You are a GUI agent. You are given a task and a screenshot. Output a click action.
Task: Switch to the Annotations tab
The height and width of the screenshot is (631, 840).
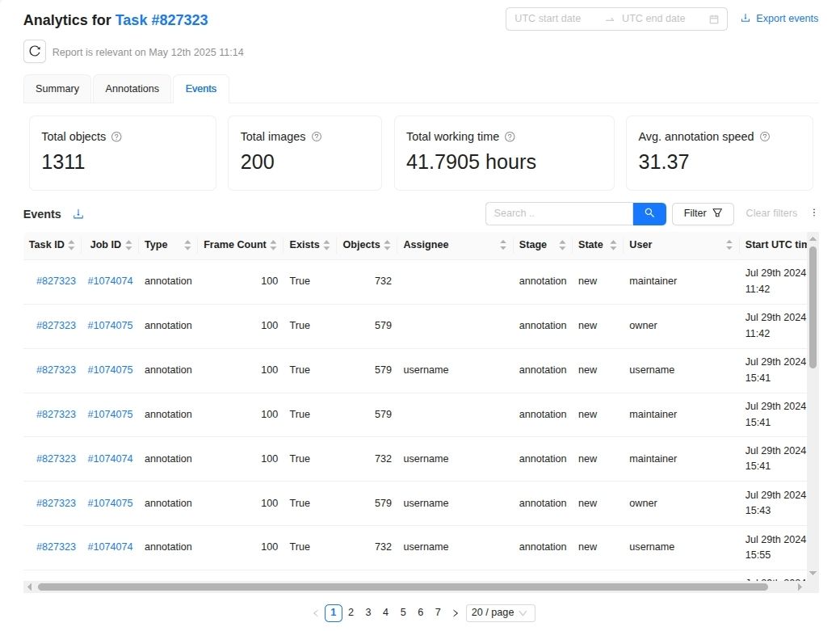coord(132,89)
